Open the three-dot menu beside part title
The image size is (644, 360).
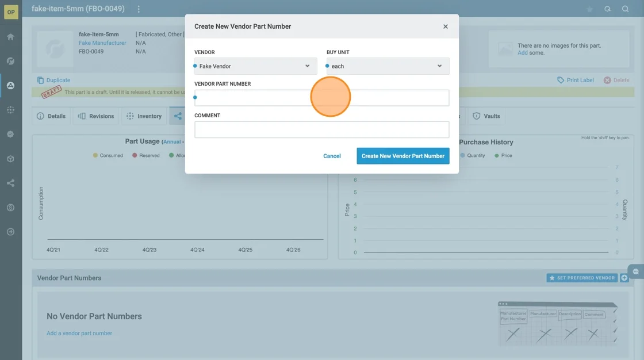(139, 9)
